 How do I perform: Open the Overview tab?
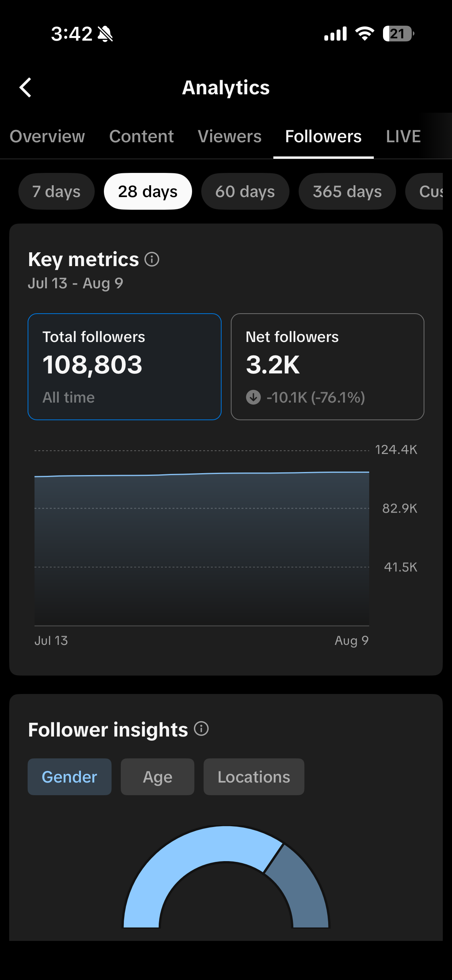tap(47, 136)
